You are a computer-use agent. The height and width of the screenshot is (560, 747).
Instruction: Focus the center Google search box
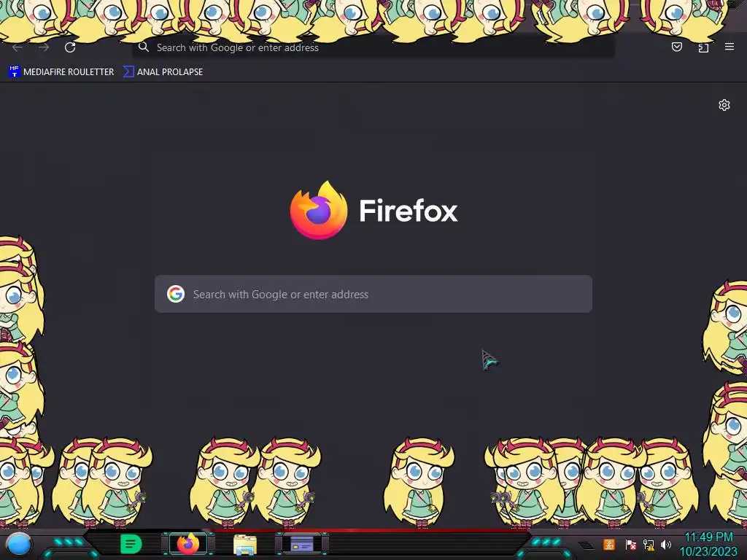373,294
